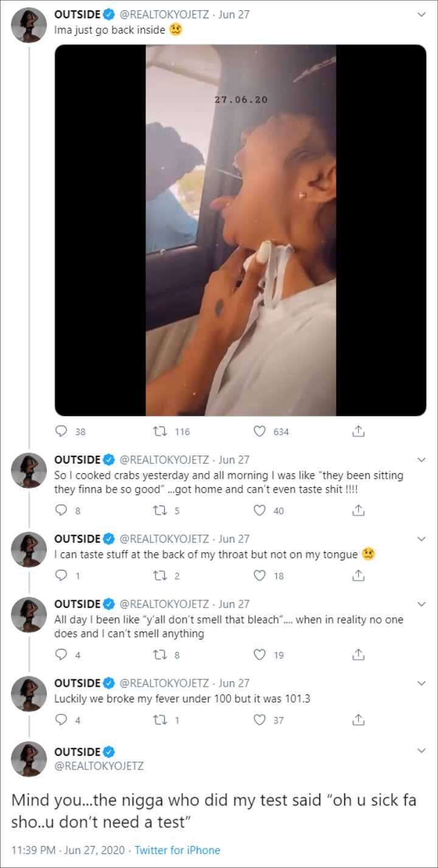
Task: Like the tweet about cooking crabs
Action: coord(260,510)
